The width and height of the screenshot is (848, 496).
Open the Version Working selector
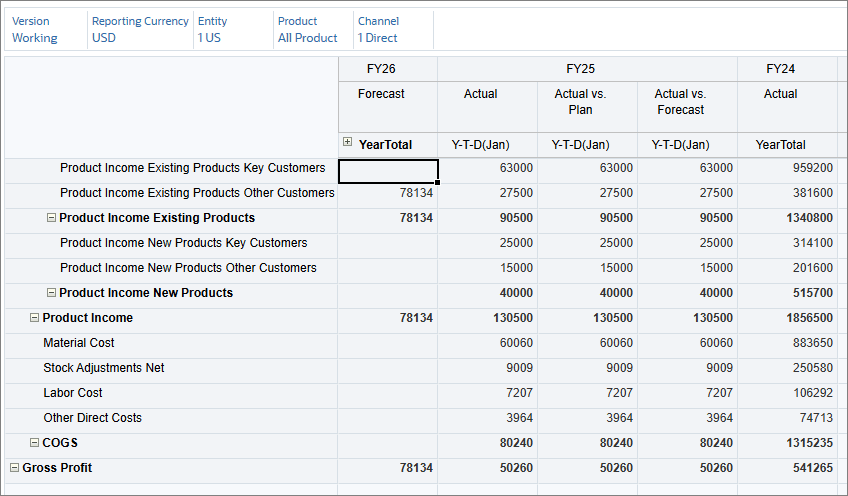[46, 30]
